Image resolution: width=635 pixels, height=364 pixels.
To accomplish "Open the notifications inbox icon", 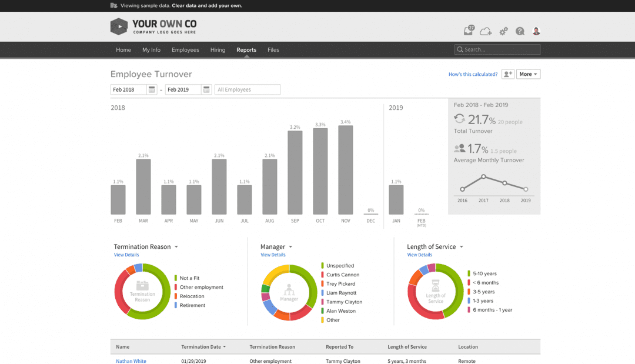I will 468,30.
